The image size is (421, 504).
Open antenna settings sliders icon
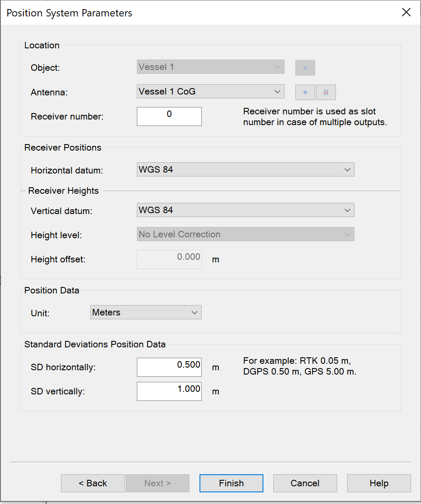tap(326, 92)
